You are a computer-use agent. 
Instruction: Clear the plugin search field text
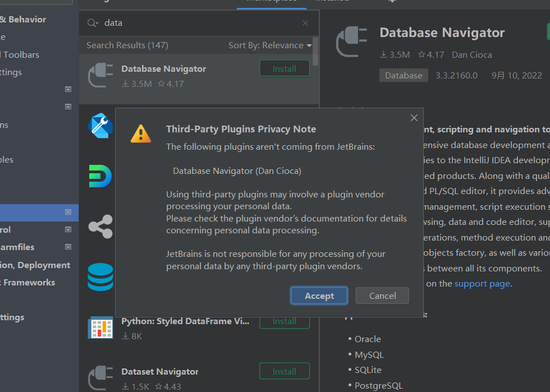(x=305, y=23)
